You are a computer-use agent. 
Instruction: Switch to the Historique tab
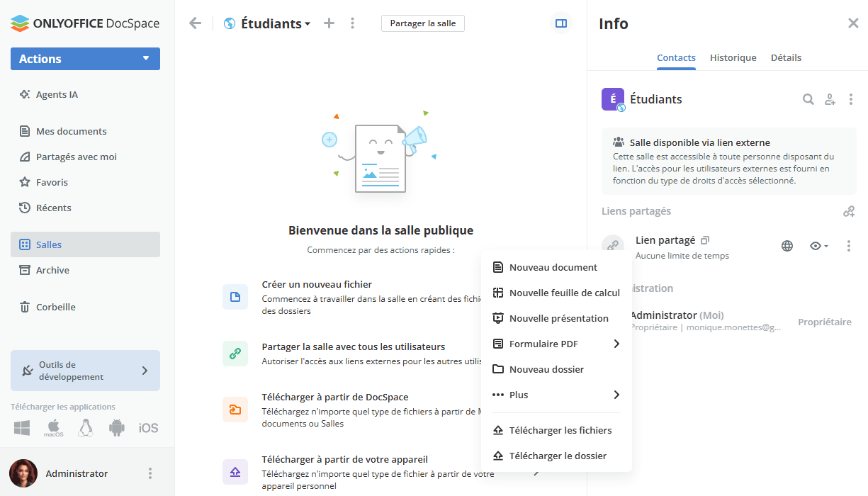point(733,57)
